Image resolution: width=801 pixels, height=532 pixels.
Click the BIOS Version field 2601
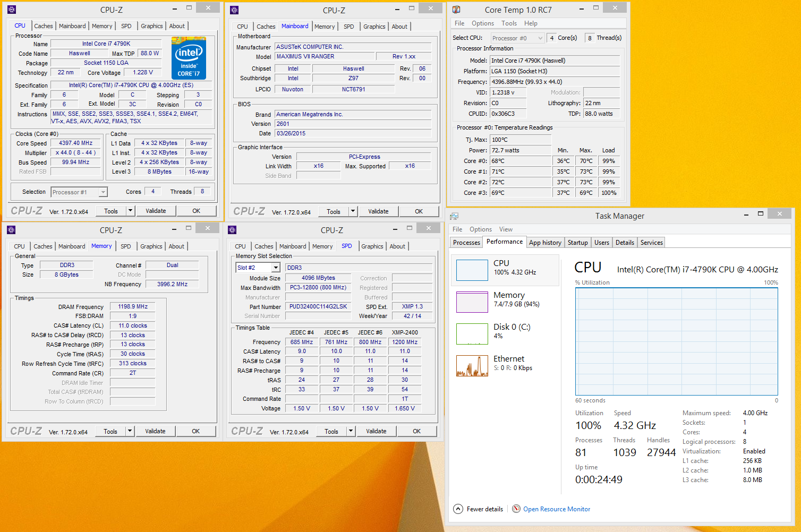(x=353, y=124)
